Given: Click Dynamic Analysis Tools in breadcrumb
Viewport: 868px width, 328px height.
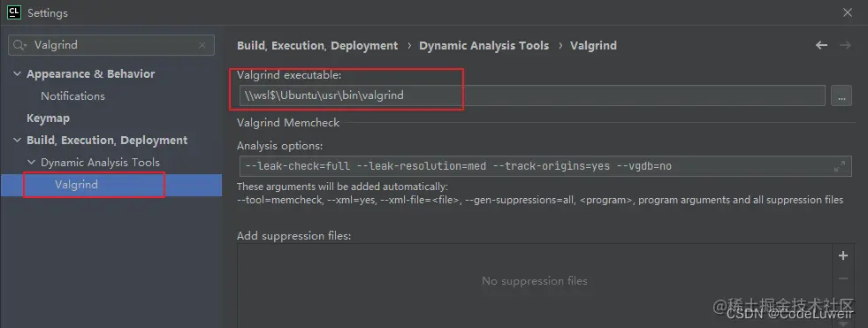Looking at the screenshot, I should point(483,45).
